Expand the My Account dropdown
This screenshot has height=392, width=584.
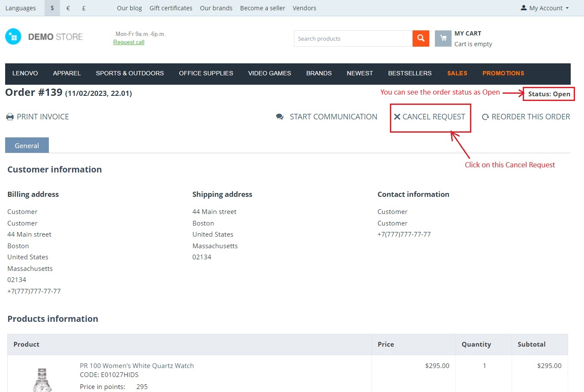coord(545,8)
